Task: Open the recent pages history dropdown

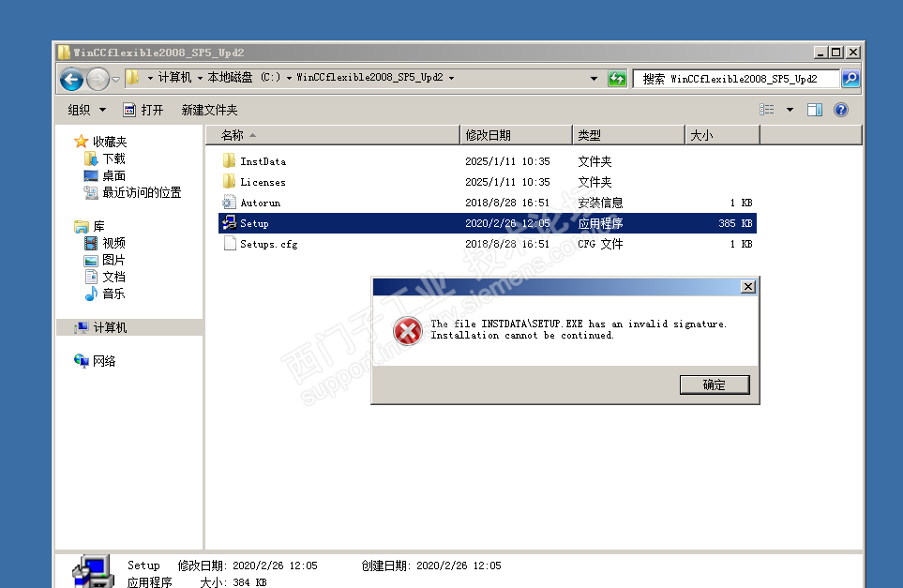Action: click(115, 79)
